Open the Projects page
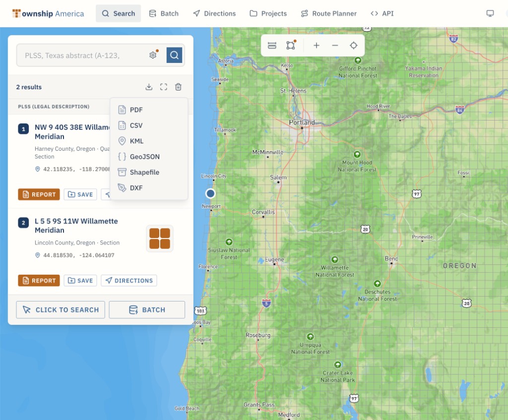508x420 pixels. click(x=268, y=13)
